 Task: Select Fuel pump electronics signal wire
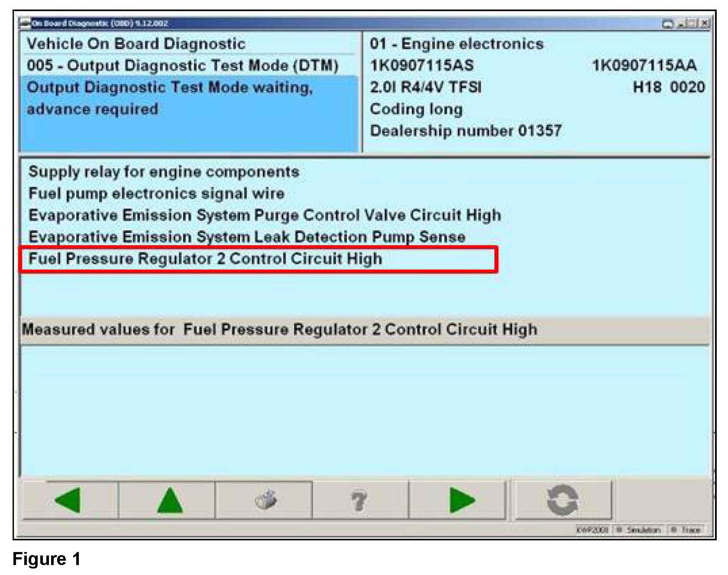(156, 194)
